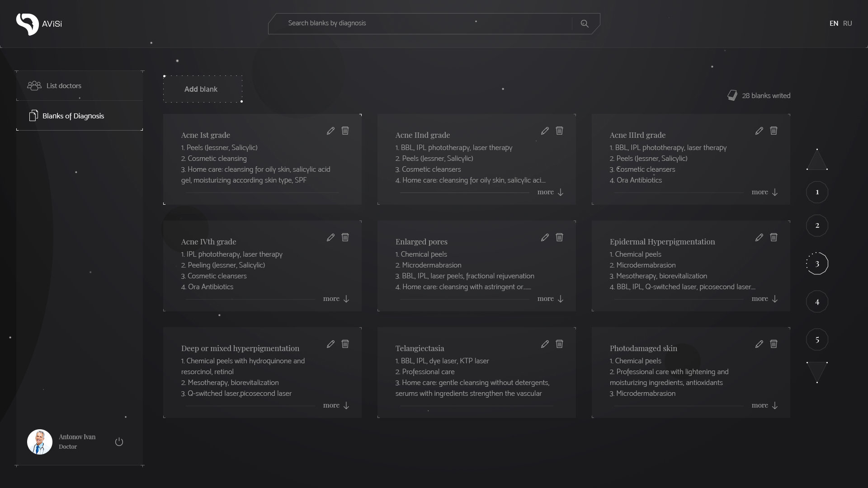Delete the Acne IInd grade blank
The width and height of the screenshot is (868, 488).
(559, 131)
